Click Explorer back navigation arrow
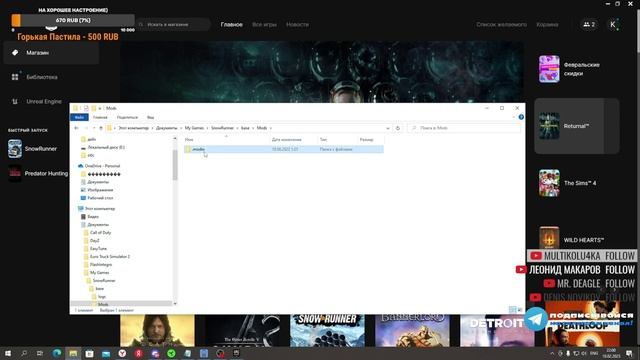 76,128
